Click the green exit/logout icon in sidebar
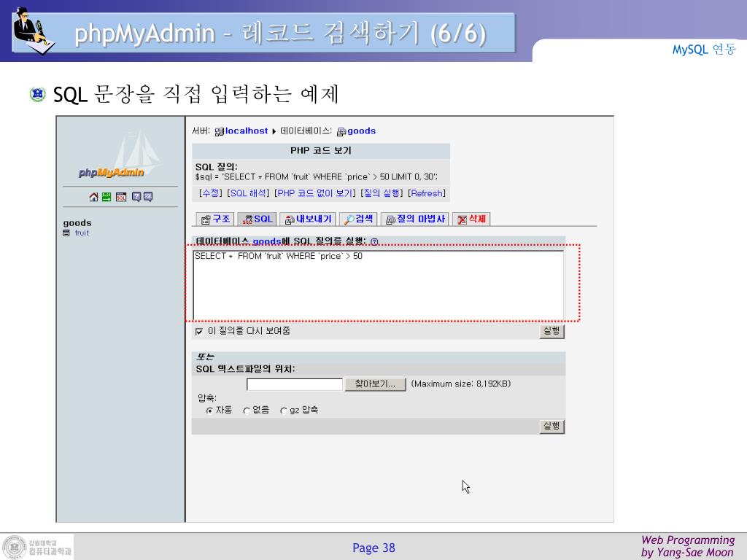This screenshot has height=560, width=747. (x=107, y=197)
